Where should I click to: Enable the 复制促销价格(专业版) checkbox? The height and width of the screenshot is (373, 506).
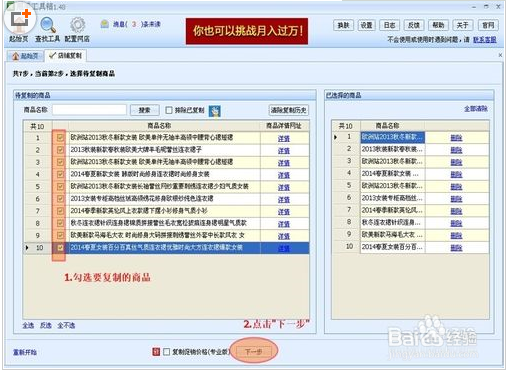pos(166,352)
